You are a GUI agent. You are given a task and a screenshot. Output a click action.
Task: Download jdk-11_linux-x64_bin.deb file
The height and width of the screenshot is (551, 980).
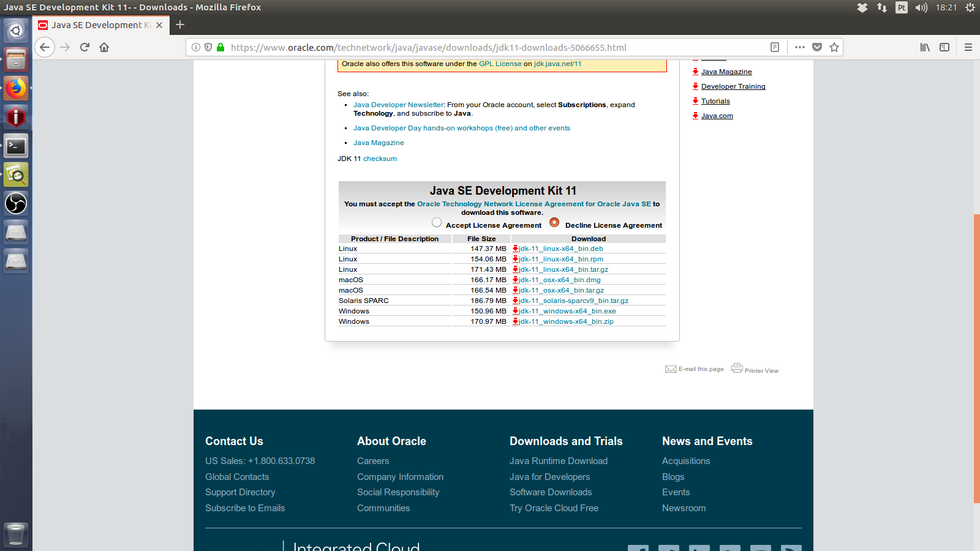coord(560,249)
